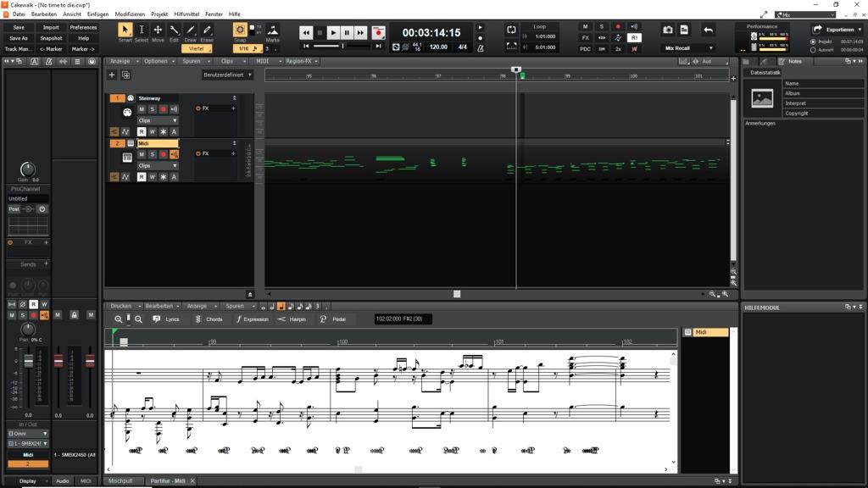Open the Projekt menu

(x=159, y=14)
